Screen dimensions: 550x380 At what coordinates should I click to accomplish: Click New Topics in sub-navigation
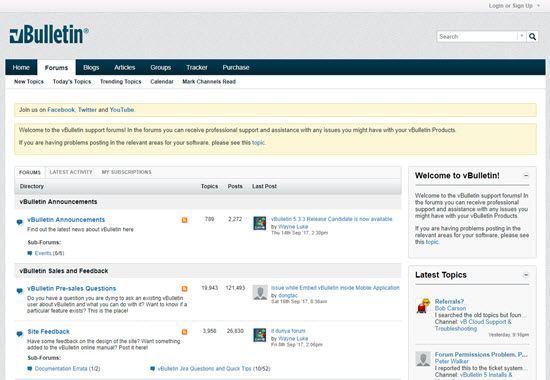pos(29,82)
